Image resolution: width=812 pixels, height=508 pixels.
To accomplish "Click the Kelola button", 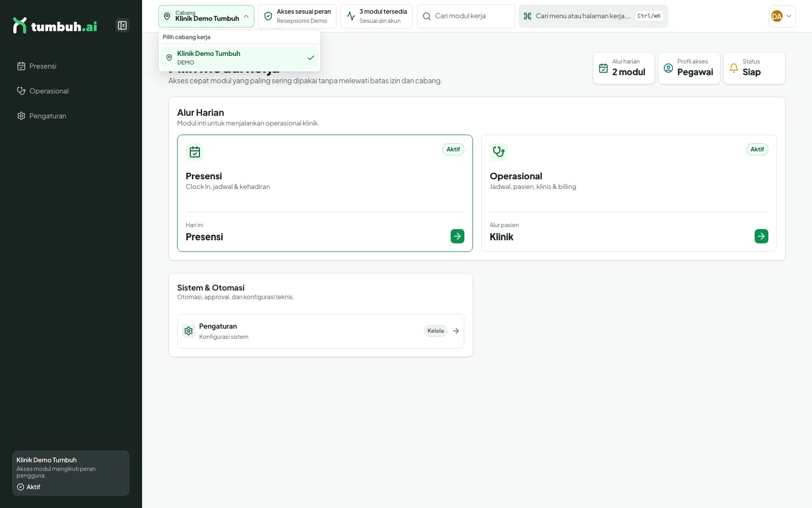I will (x=435, y=331).
